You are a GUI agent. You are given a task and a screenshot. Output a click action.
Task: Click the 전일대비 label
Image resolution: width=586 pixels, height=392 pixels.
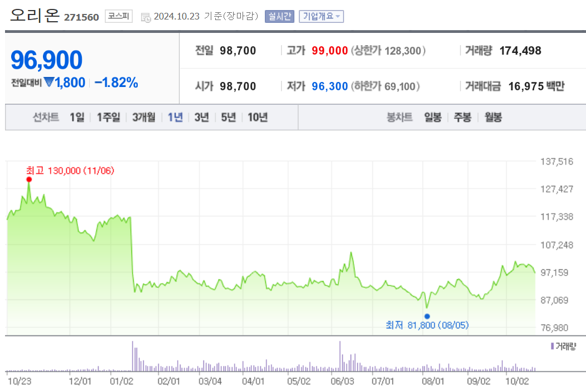[x=26, y=83]
